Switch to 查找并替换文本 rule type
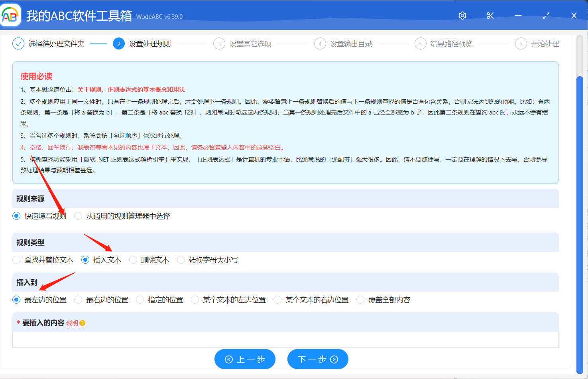This screenshot has height=379, width=588. (16, 260)
